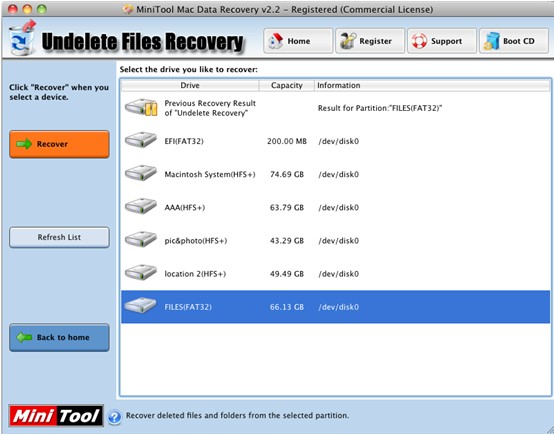The width and height of the screenshot is (554, 435).
Task: Click /dev/disk0 in the EFI row
Action: coord(338,141)
